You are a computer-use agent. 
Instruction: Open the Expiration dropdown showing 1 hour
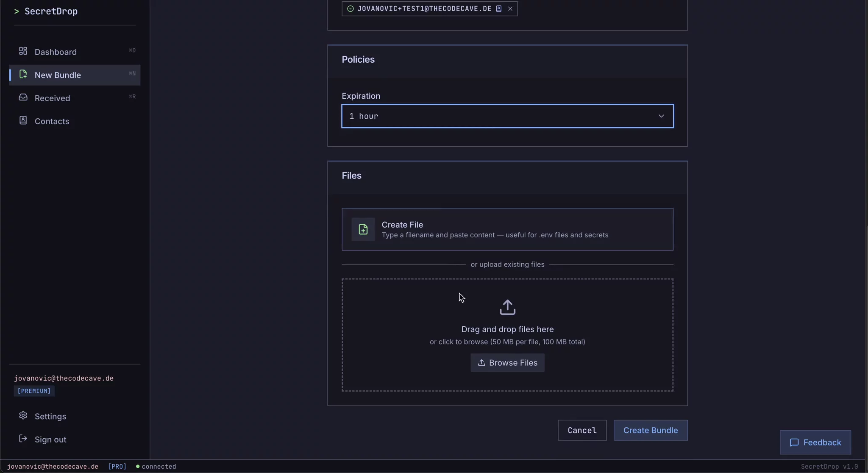point(507,116)
